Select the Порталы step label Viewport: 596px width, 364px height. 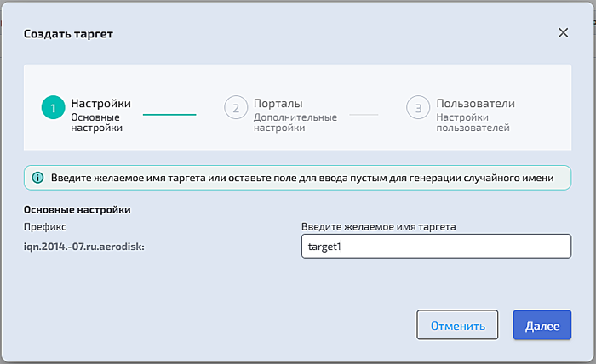(278, 103)
